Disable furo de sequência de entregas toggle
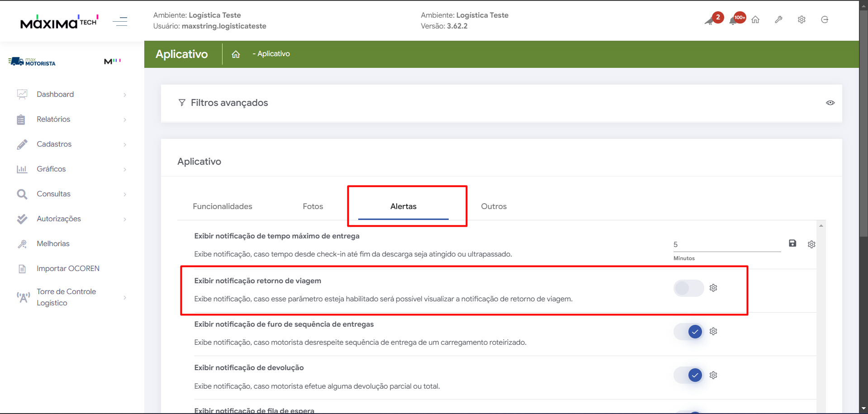This screenshot has width=868, height=414. click(688, 332)
